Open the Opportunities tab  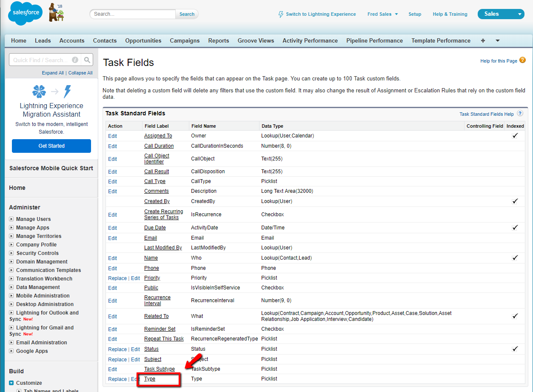tap(143, 41)
